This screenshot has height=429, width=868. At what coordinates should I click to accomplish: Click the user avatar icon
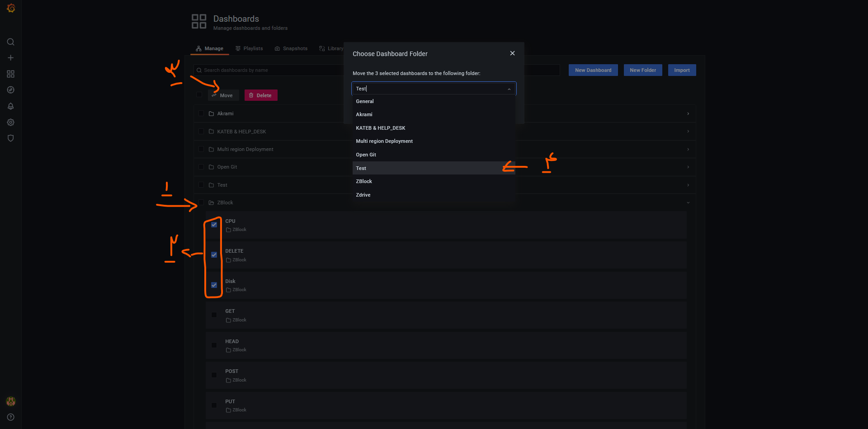tap(11, 401)
